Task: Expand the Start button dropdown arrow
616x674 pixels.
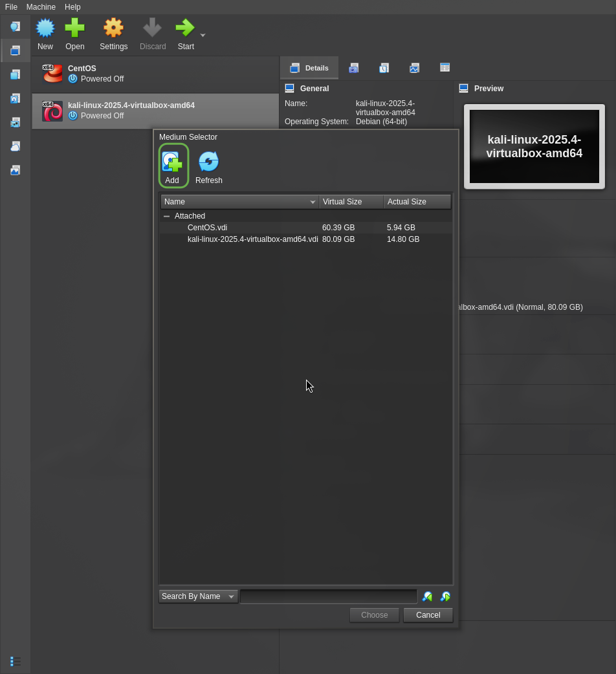Action: [203, 35]
